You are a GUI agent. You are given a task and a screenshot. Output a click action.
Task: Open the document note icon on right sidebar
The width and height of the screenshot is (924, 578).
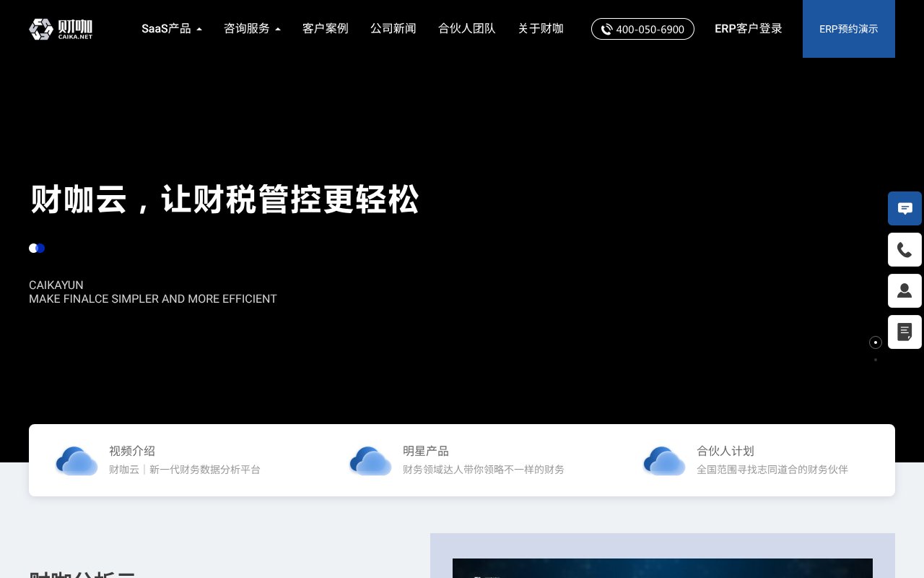point(905,332)
